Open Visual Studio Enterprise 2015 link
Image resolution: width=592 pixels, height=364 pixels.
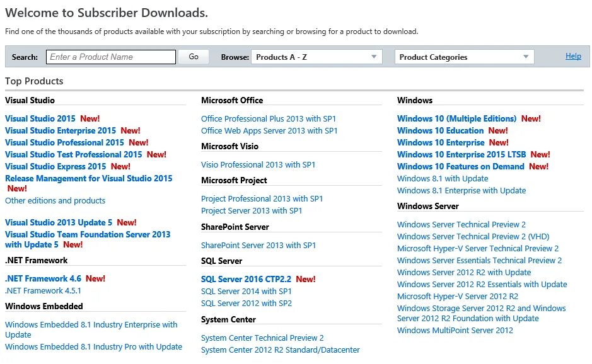click(61, 130)
